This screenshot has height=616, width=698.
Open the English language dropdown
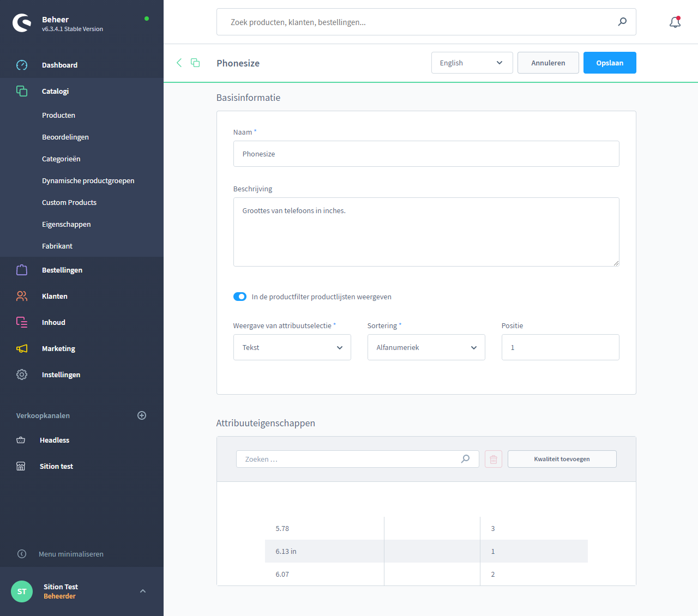pos(472,63)
